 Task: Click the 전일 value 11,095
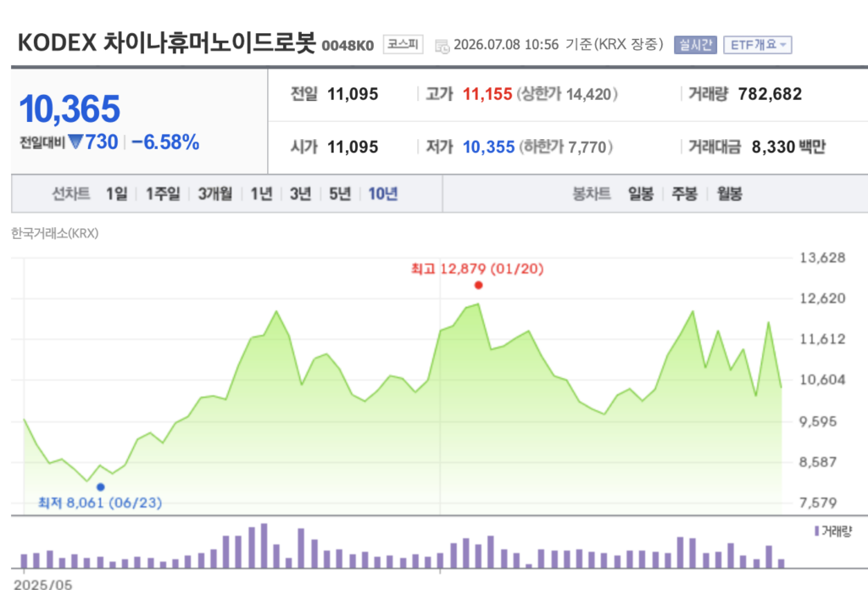click(353, 94)
